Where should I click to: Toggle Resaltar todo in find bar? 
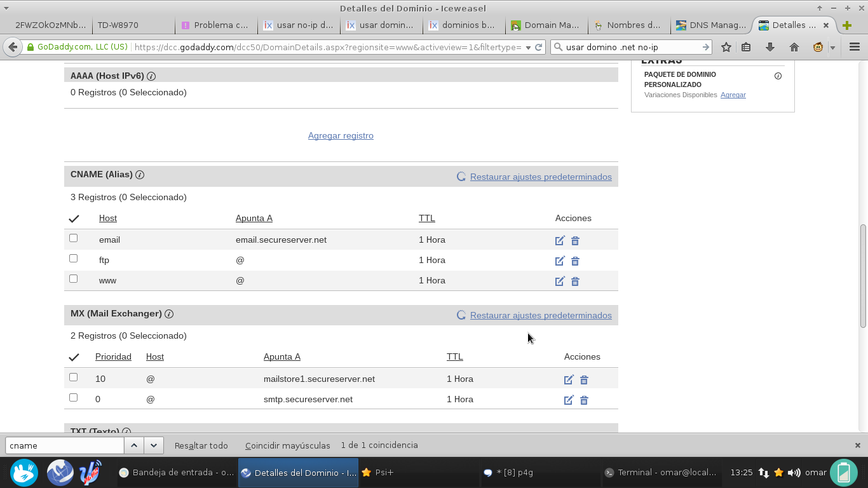point(201,445)
